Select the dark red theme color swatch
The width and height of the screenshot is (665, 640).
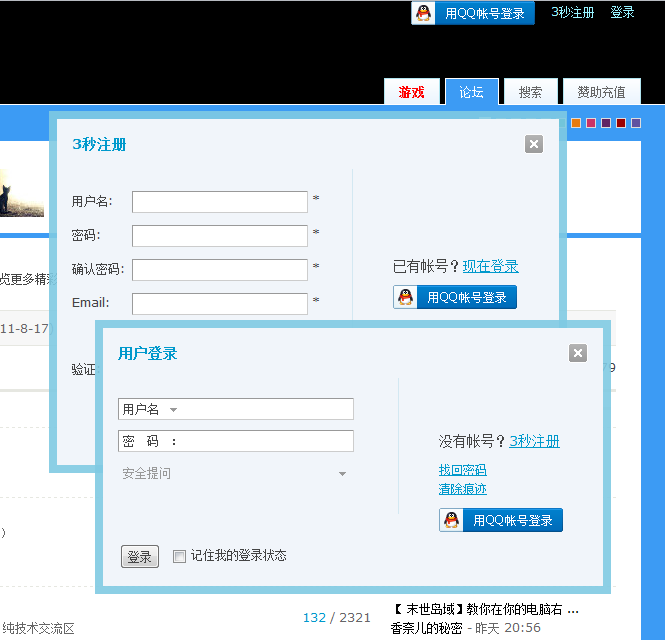point(621,123)
